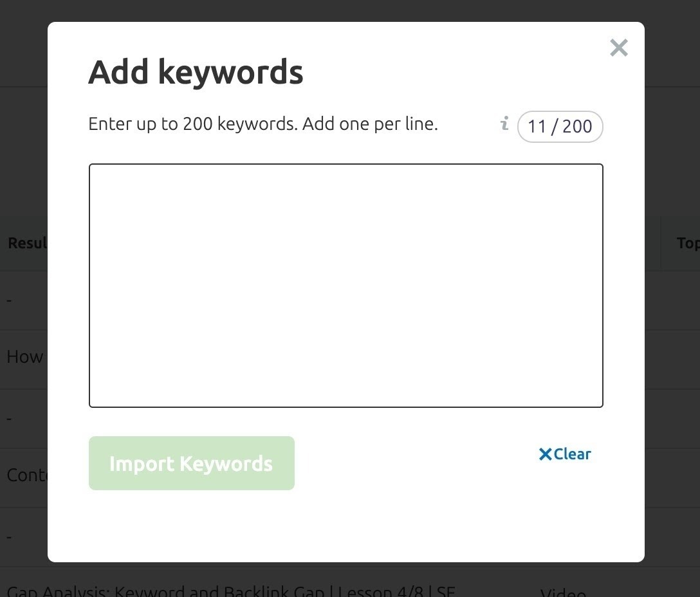
Task: Click the Top column header at right edge
Action: [x=687, y=243]
